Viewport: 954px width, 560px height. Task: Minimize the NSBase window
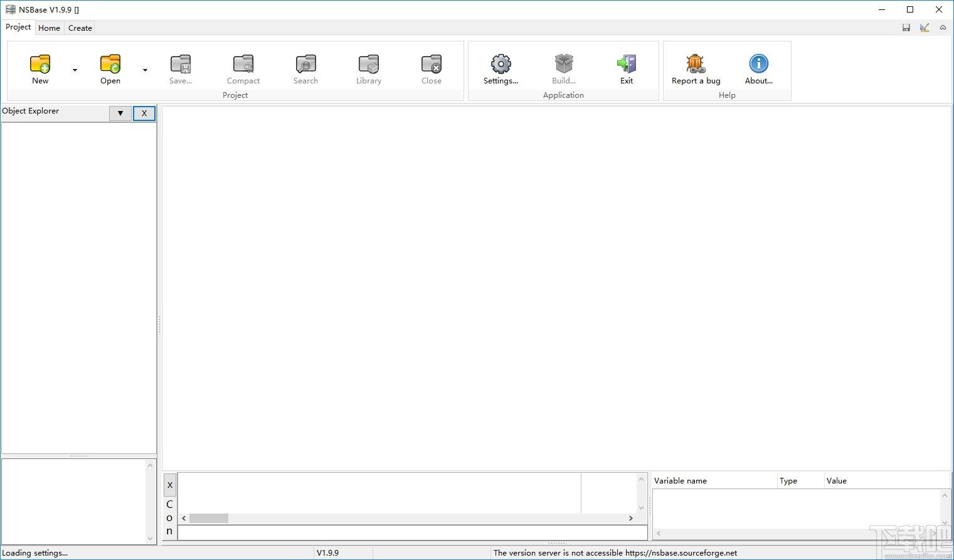coord(882,9)
